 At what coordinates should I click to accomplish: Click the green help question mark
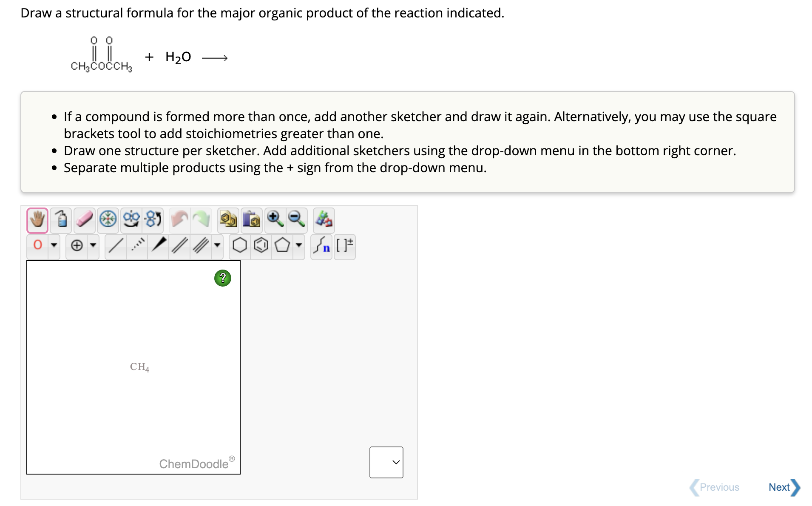pyautogui.click(x=223, y=278)
